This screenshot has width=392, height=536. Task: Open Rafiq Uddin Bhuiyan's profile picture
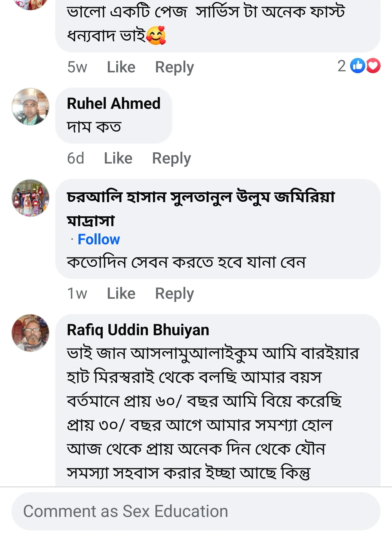point(30,333)
